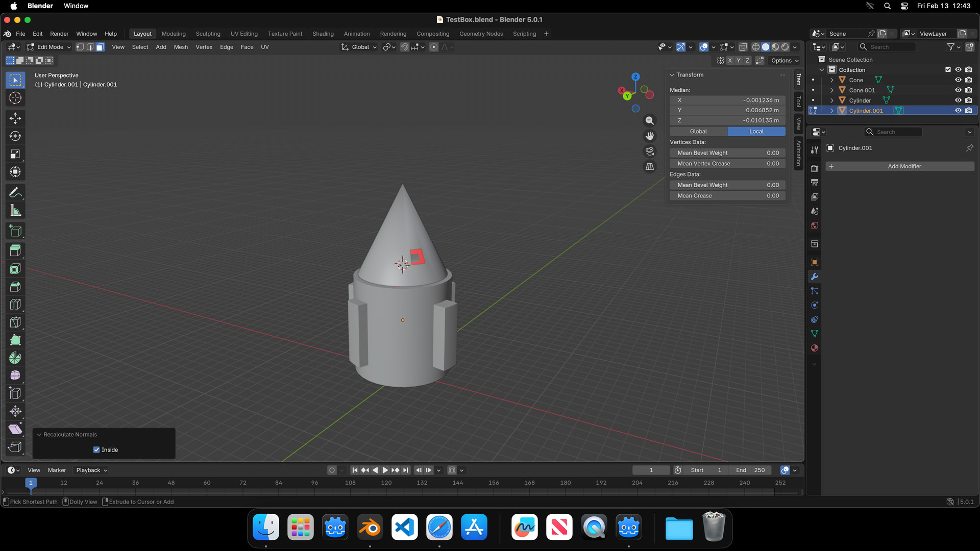Open the Playback dropdown in timeline
The height and width of the screenshot is (551, 980).
(x=92, y=470)
